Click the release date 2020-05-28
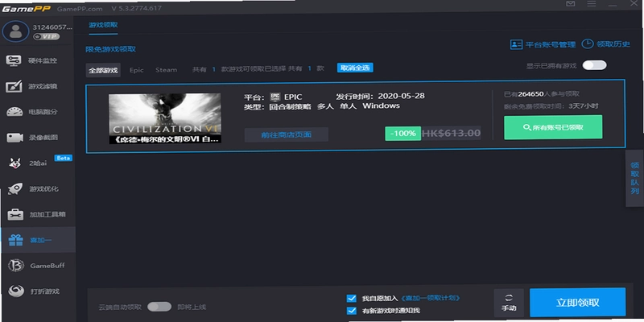644x322 pixels. (x=401, y=96)
